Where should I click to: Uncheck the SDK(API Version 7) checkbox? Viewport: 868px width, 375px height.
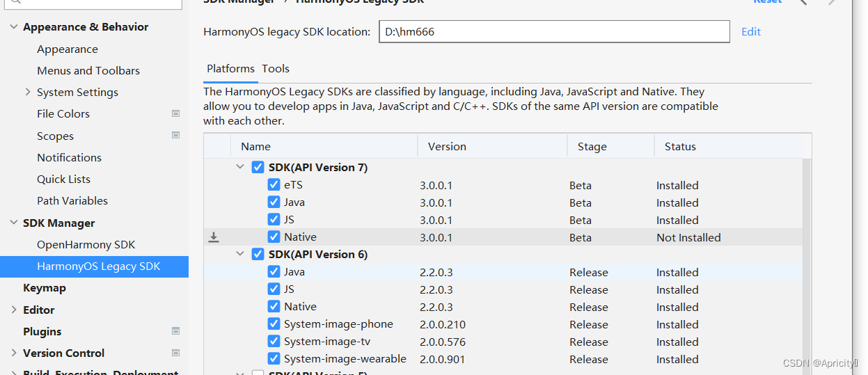pyautogui.click(x=258, y=167)
